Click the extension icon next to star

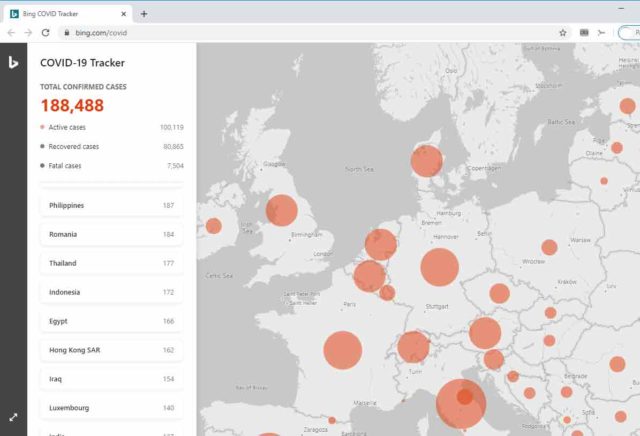(x=584, y=33)
